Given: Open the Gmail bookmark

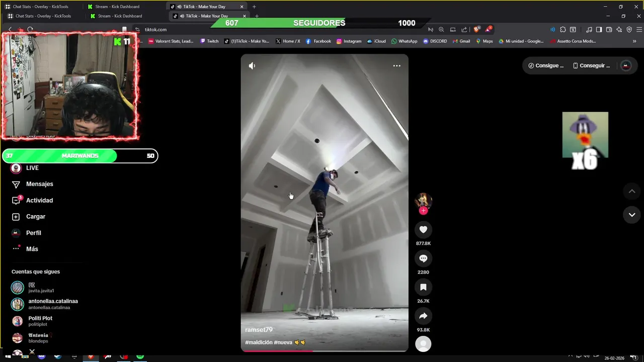Looking at the screenshot, I should (461, 41).
